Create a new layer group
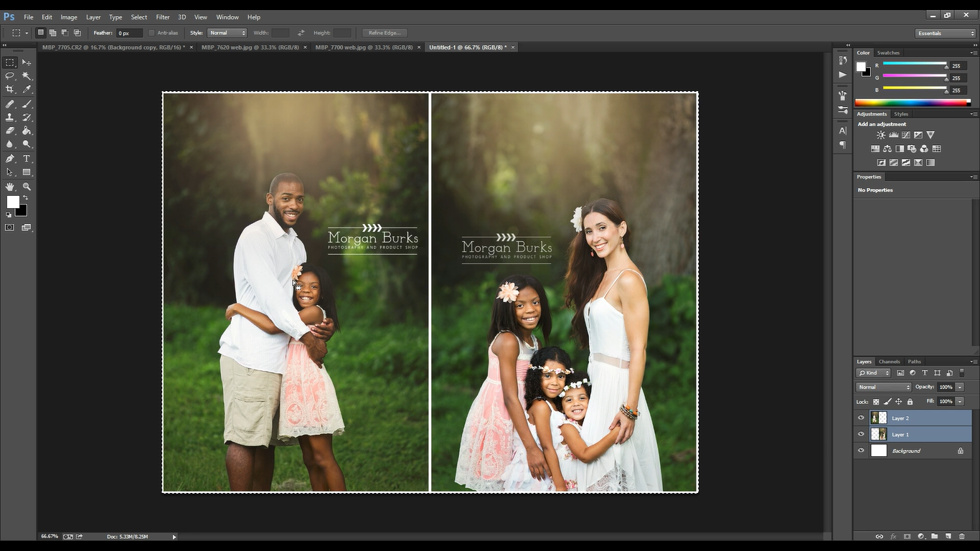980x551 pixels. pyautogui.click(x=934, y=536)
